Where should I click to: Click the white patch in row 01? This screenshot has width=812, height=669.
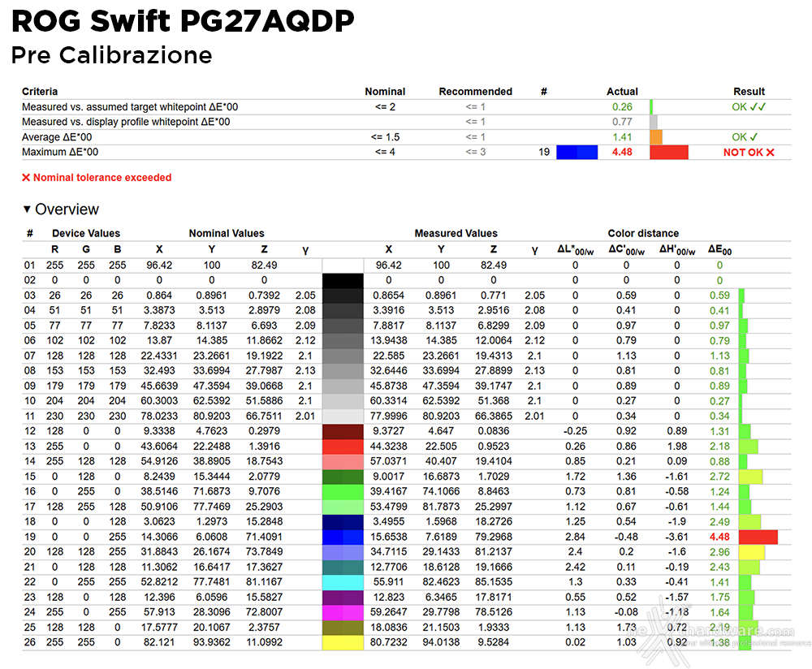pos(343,265)
